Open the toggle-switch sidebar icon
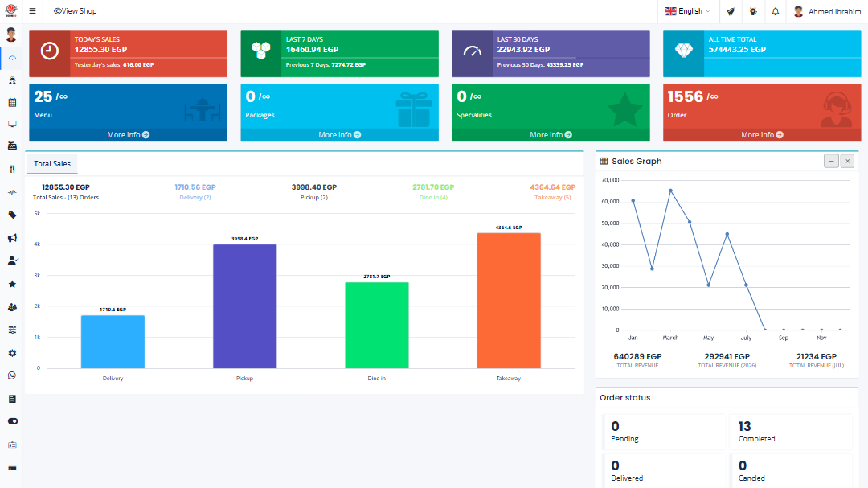This screenshot has height=488, width=868. (x=13, y=421)
